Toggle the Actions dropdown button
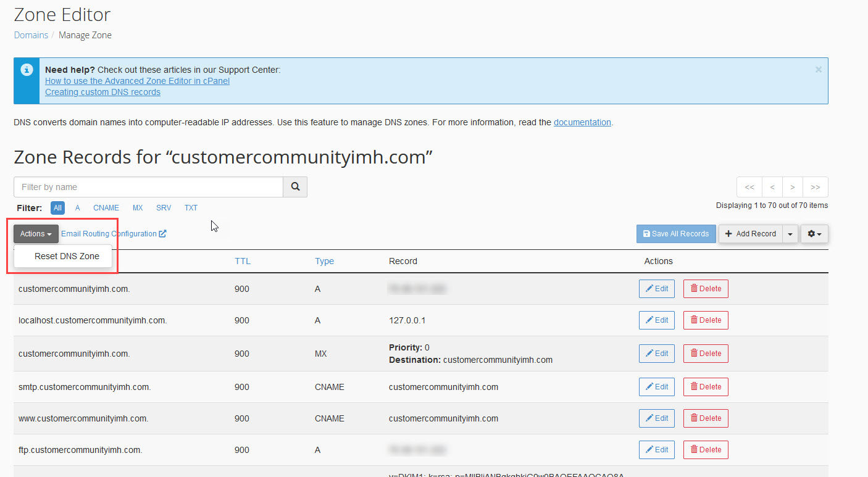The height and width of the screenshot is (477, 868). click(36, 234)
